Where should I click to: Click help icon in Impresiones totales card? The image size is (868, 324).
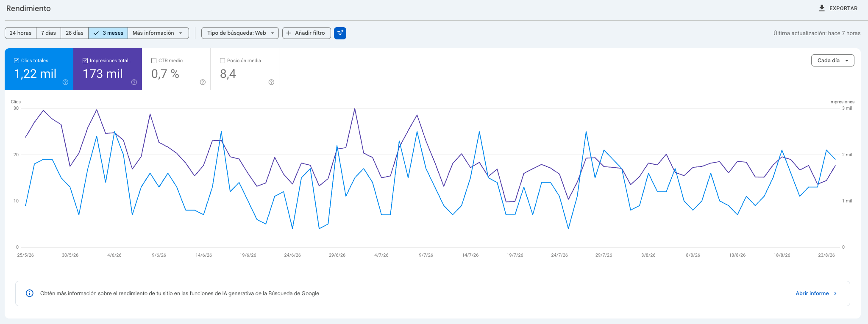[134, 82]
